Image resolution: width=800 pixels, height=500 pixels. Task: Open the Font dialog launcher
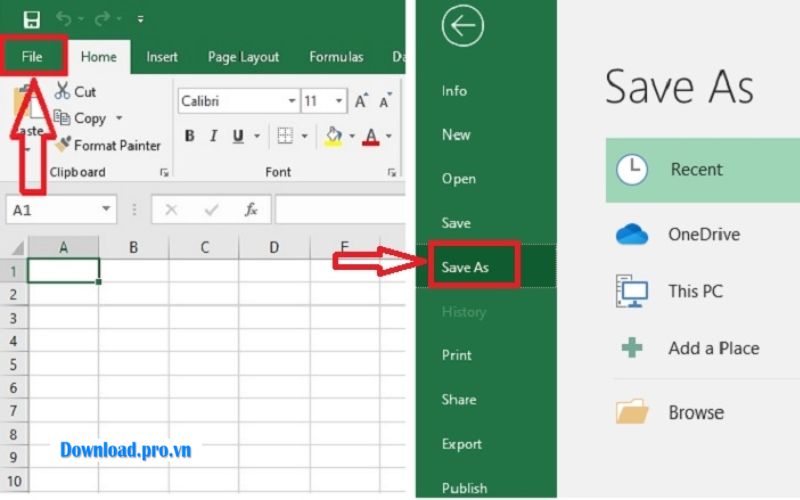pos(392,173)
